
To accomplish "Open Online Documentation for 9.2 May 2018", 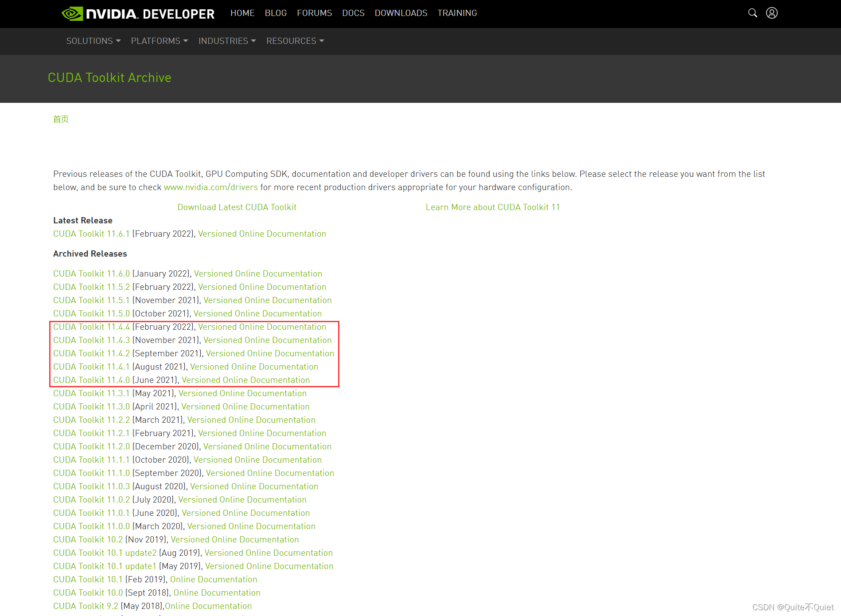I will pyautogui.click(x=208, y=606).
